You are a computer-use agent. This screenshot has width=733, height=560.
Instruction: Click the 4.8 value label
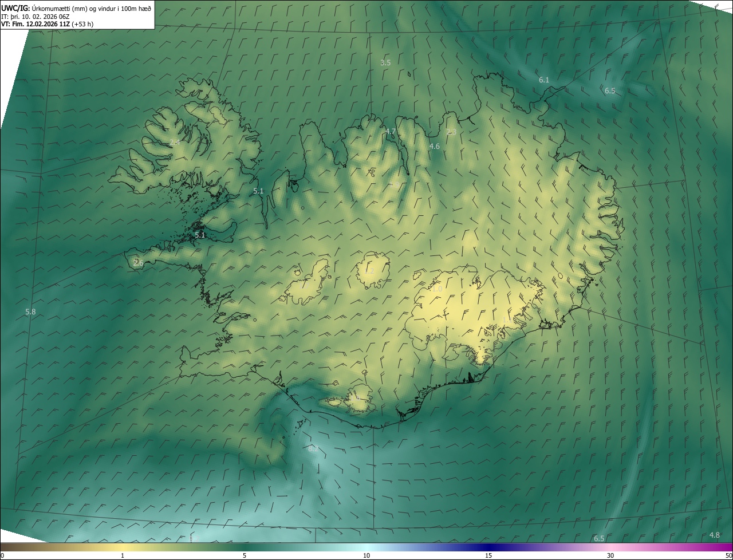[x=715, y=535]
